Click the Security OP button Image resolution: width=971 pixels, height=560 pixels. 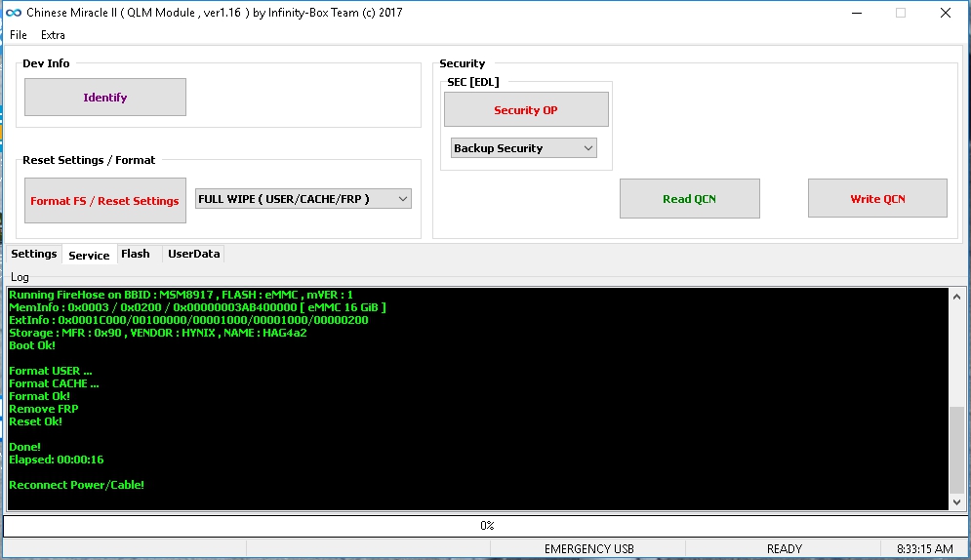526,109
